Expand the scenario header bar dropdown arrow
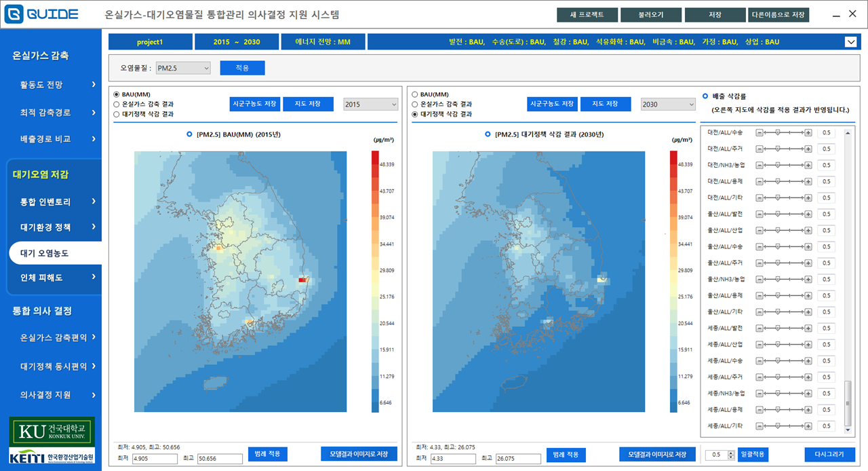 tap(851, 42)
